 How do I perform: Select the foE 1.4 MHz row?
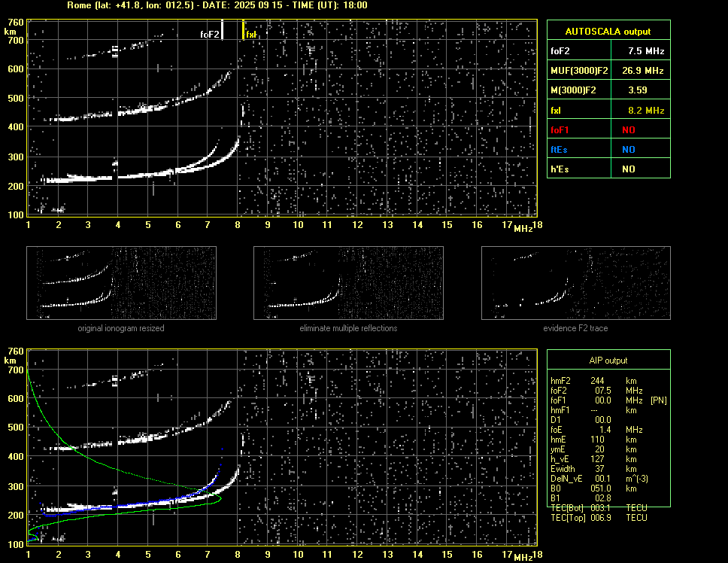click(596, 430)
